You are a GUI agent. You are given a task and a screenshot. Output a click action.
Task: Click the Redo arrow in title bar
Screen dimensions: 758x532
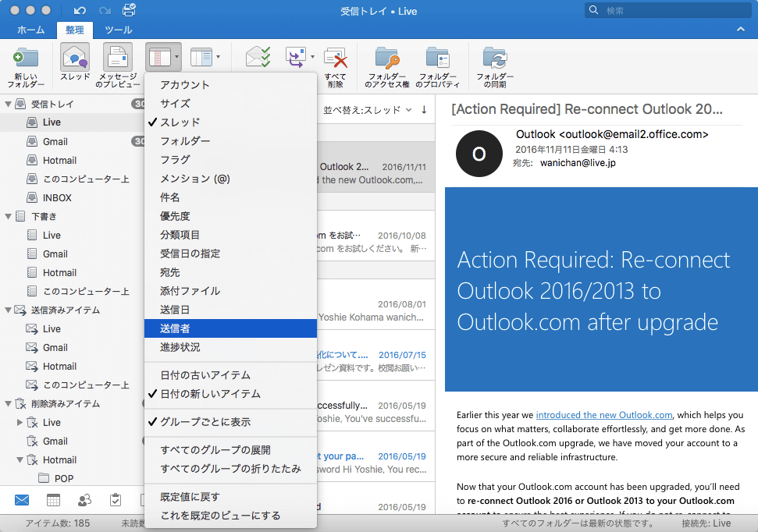pos(105,10)
